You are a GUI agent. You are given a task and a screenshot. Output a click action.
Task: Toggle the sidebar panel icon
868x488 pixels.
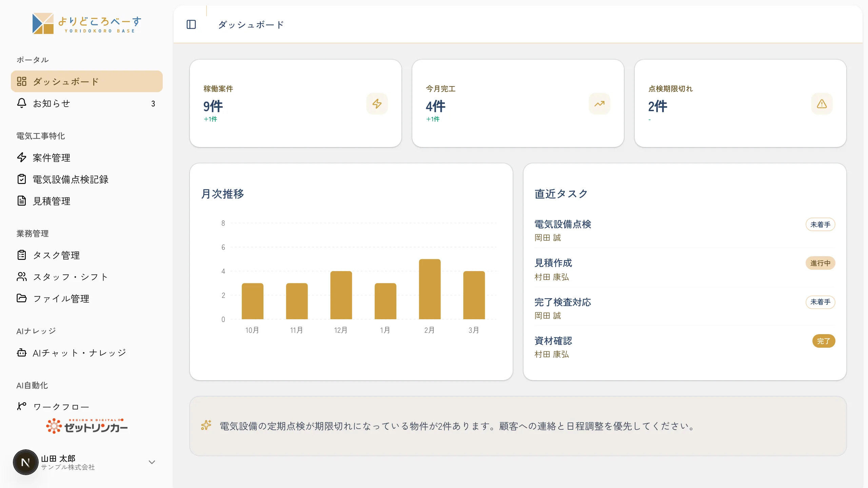pos(191,24)
